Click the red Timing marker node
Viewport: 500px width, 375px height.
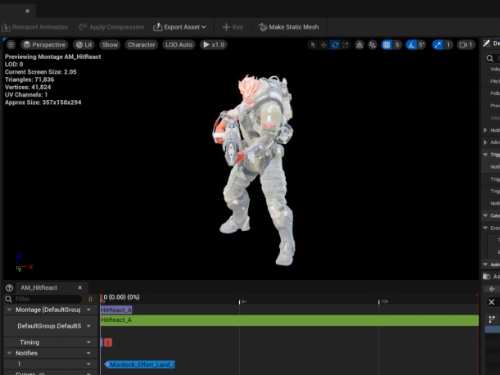pos(108,342)
